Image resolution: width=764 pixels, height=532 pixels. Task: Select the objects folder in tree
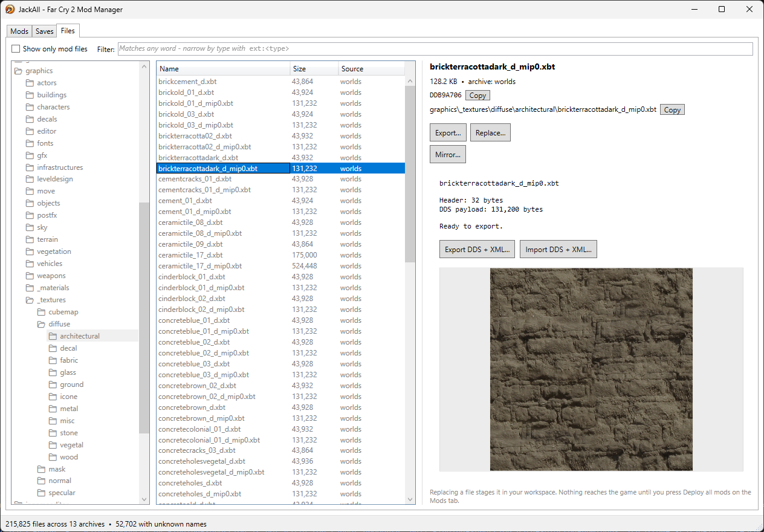(x=48, y=203)
